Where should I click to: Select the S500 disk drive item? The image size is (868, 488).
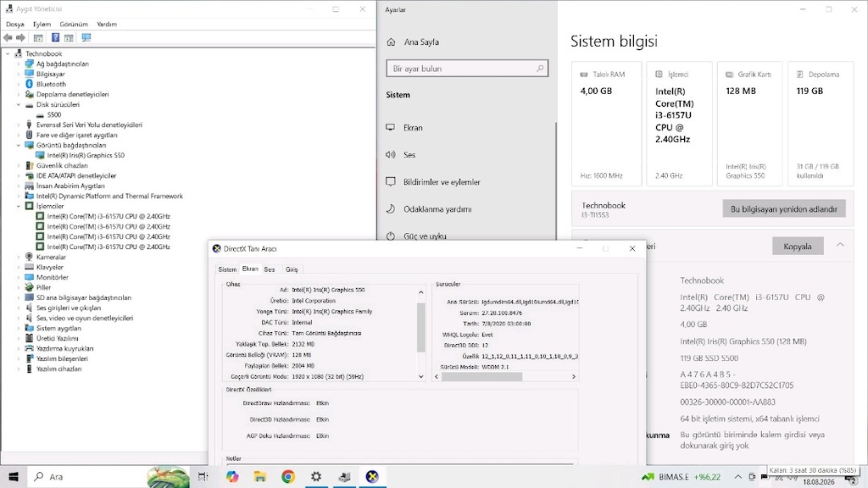[54, 115]
